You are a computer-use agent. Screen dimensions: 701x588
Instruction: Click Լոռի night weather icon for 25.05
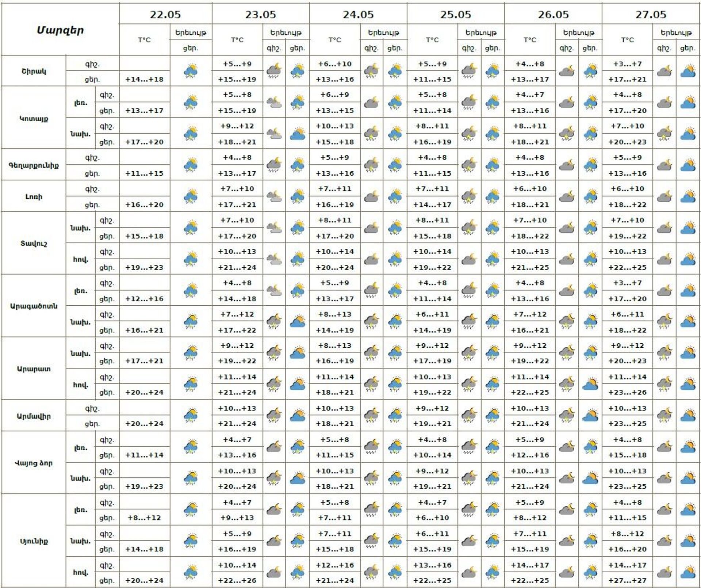coord(469,196)
